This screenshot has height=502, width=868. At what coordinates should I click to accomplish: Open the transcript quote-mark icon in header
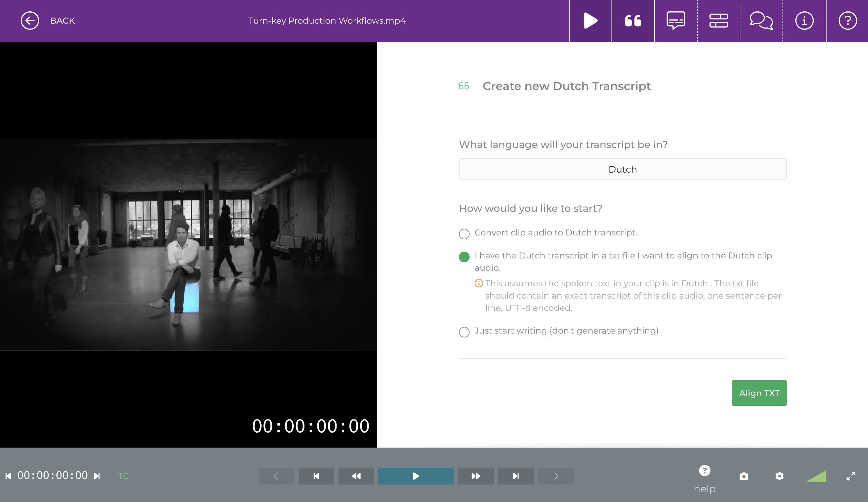pyautogui.click(x=633, y=21)
